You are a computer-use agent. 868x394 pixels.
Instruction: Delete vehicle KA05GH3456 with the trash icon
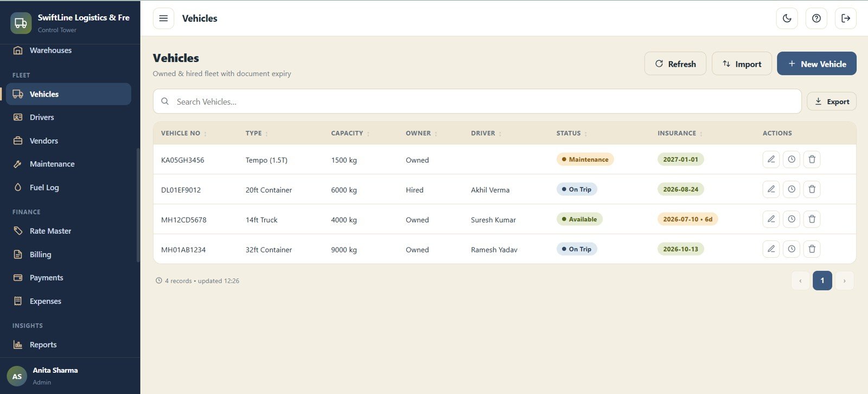[x=812, y=160]
